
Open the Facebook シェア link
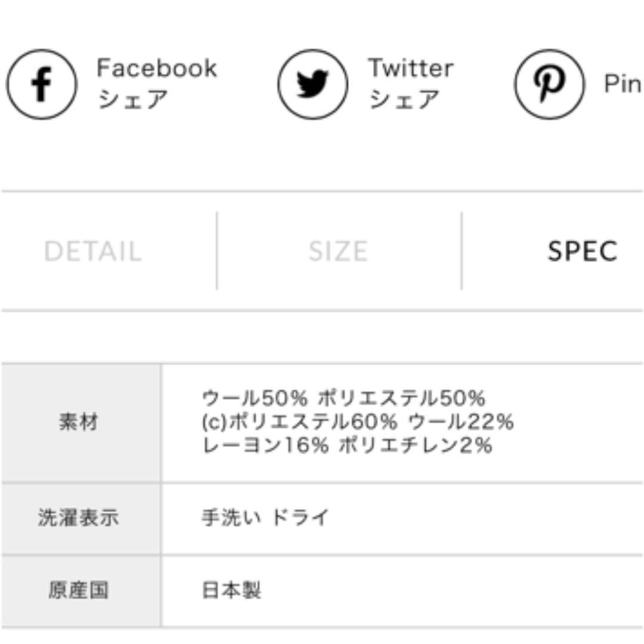point(156,84)
